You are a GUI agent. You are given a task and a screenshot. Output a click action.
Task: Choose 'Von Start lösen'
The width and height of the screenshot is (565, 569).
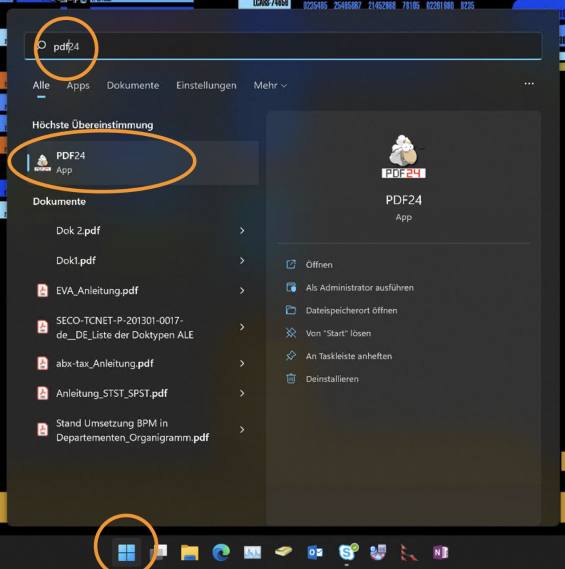click(x=338, y=333)
